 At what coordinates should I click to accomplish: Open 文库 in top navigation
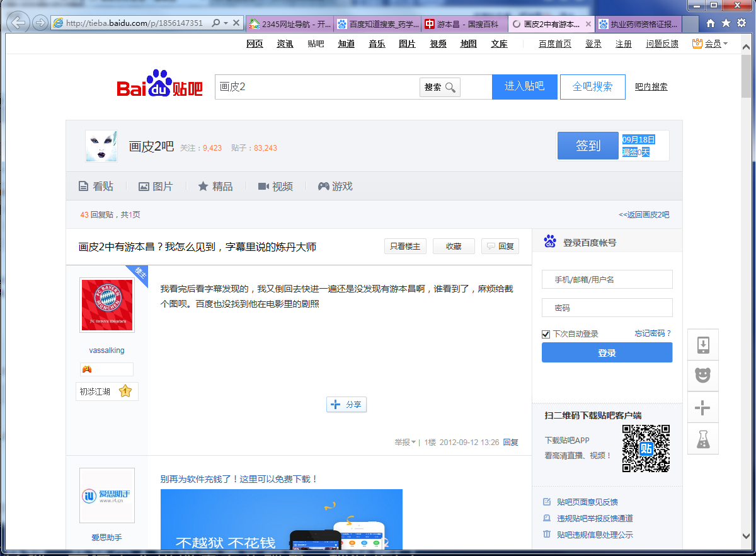(x=499, y=43)
